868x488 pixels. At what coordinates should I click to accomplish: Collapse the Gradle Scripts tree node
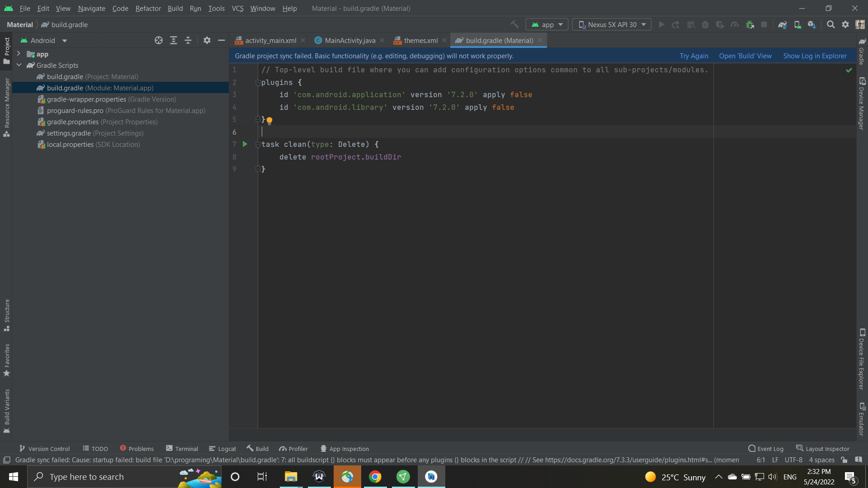click(x=19, y=65)
